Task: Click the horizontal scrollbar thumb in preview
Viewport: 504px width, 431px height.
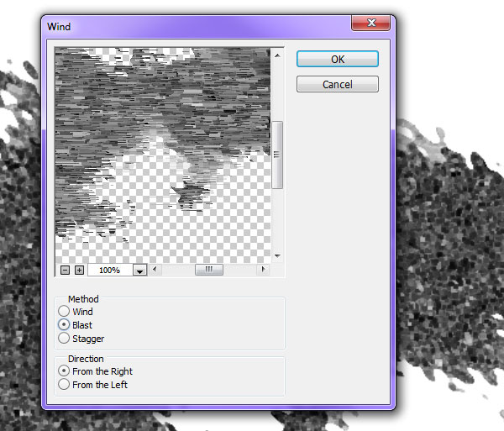Action: point(209,270)
